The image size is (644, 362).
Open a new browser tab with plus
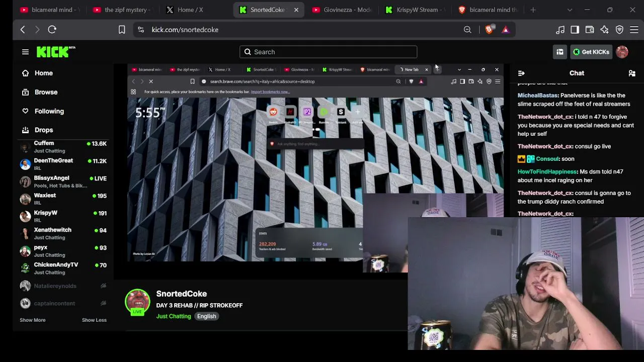(533, 10)
